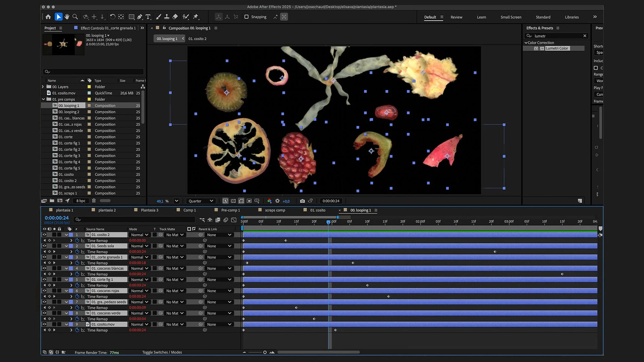Switch to the Review workspace
644x362 pixels.
(x=456, y=17)
